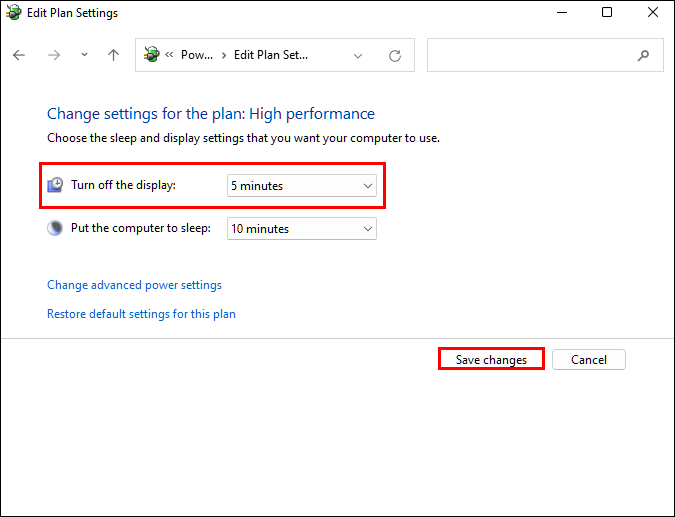The width and height of the screenshot is (675, 517).
Task: Open the recent locations chevron
Action: tap(84, 56)
